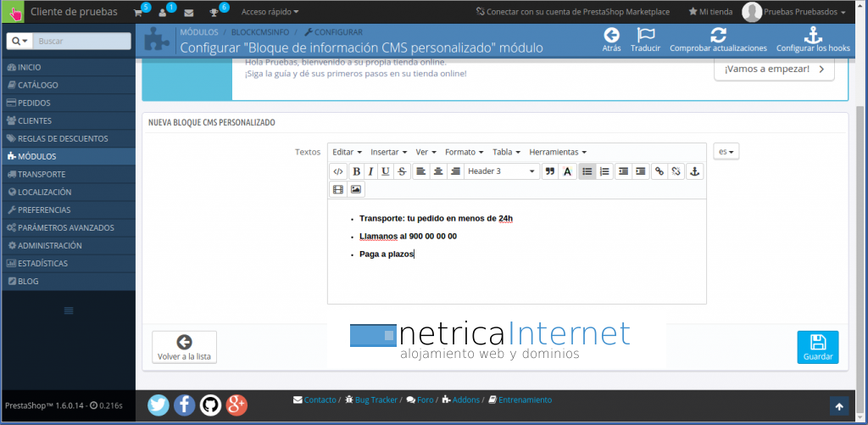Remove link with the broken chain icon
Screen dimensions: 868x425
pos(676,171)
